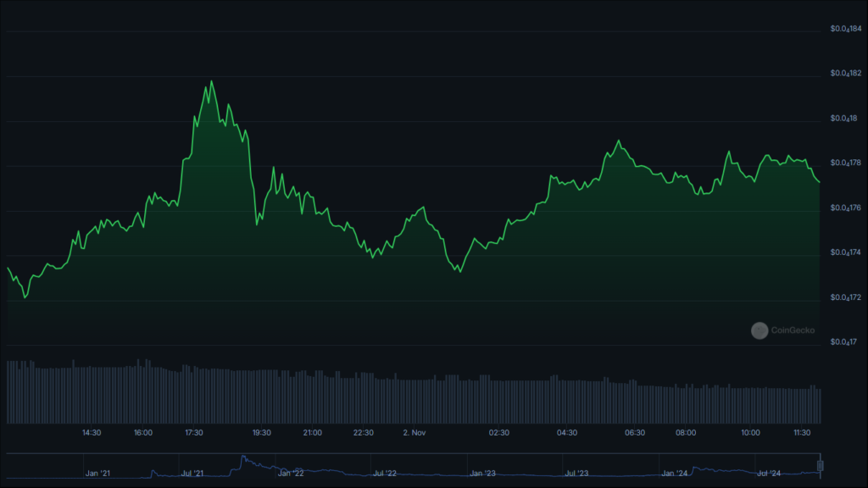Select Jan '22 in the range navigator

(290, 473)
